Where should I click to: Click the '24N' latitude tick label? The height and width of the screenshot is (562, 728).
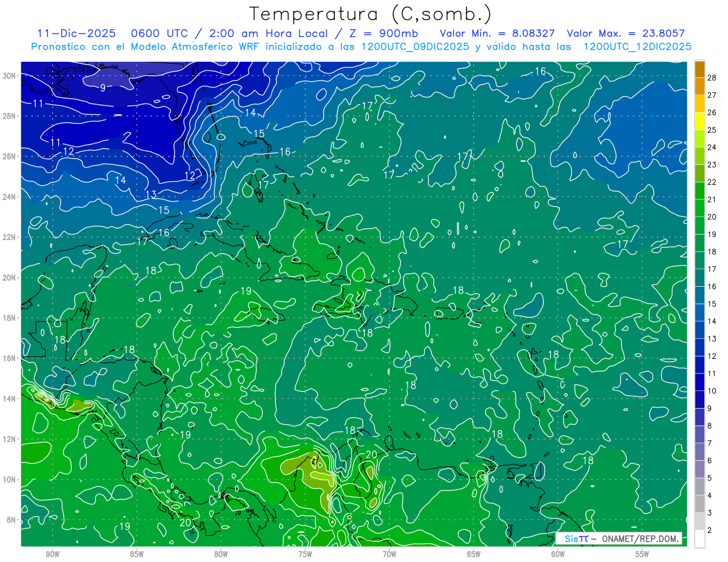click(x=10, y=197)
